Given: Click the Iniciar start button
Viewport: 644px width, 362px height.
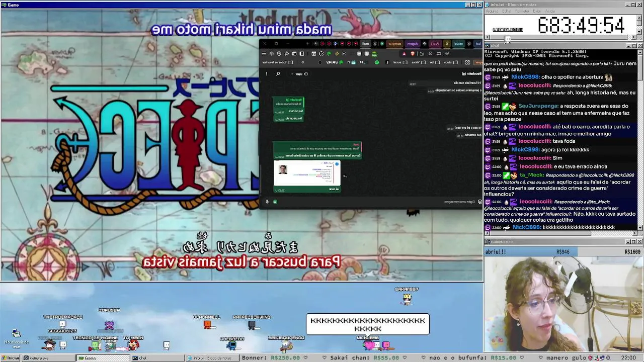Looking at the screenshot, I should click(x=11, y=358).
